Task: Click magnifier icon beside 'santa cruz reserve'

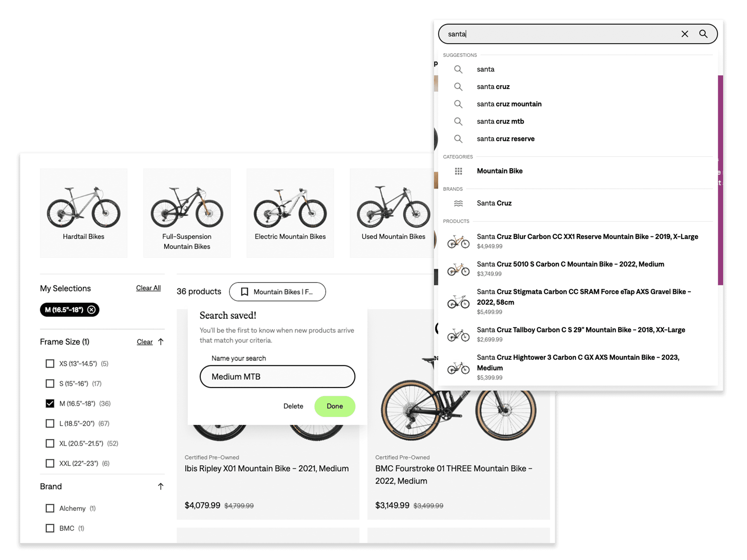Action: (458, 139)
